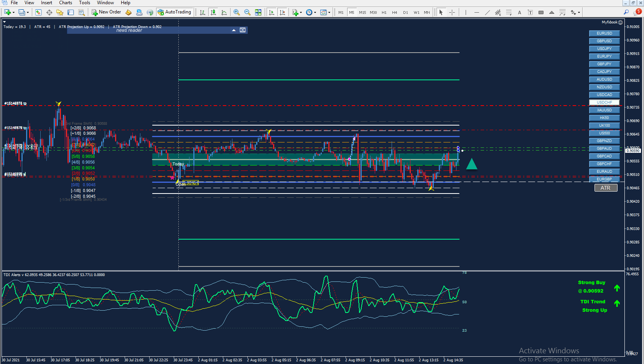Collapse the news reader panel arrow

pos(234,30)
